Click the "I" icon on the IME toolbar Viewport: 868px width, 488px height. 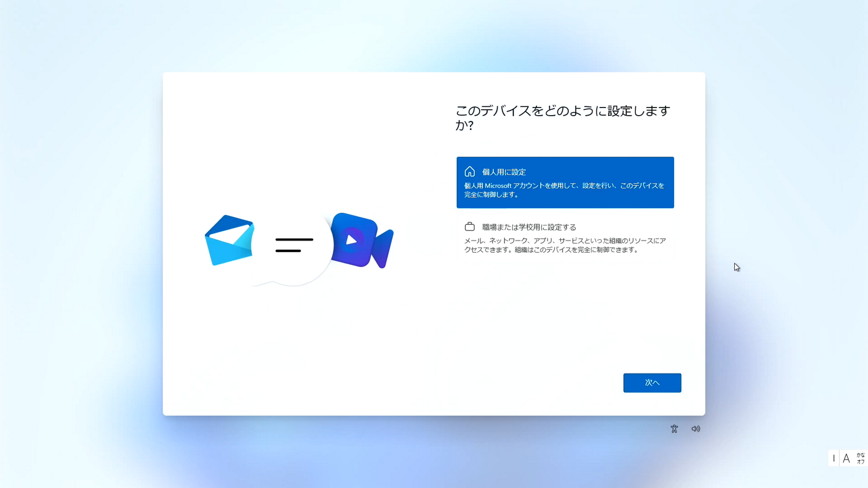click(833, 458)
